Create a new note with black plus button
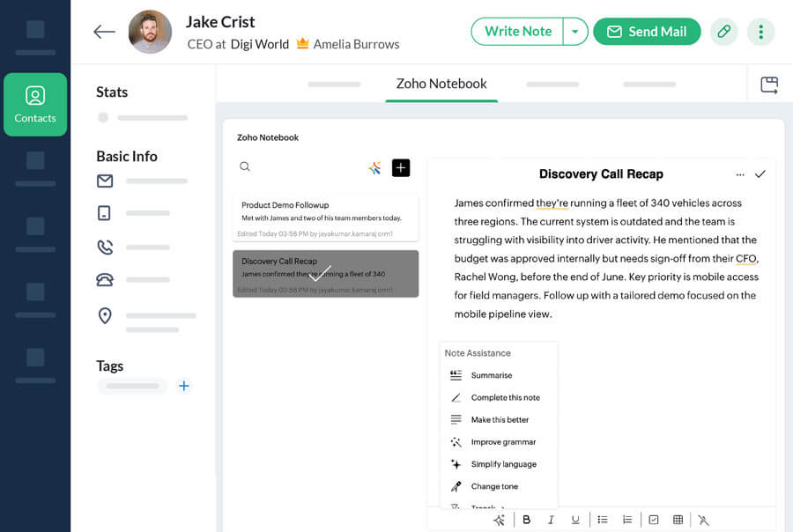The width and height of the screenshot is (793, 532). 401,168
